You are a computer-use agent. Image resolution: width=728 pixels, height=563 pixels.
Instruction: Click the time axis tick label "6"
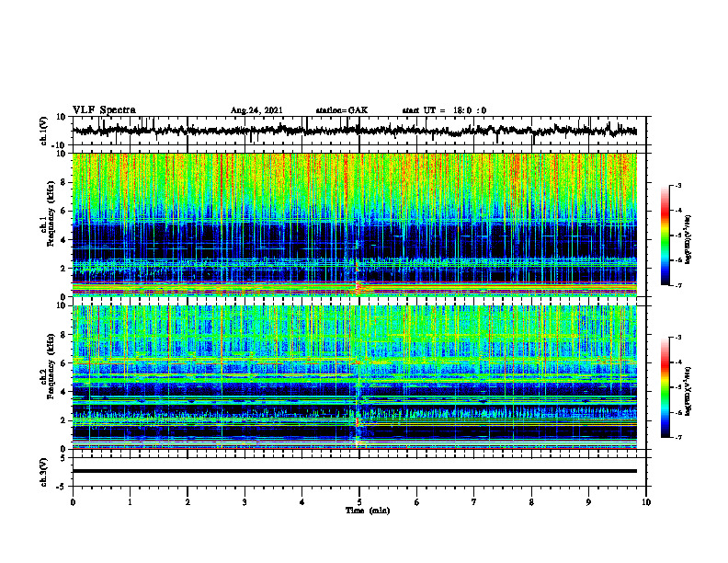(x=417, y=502)
